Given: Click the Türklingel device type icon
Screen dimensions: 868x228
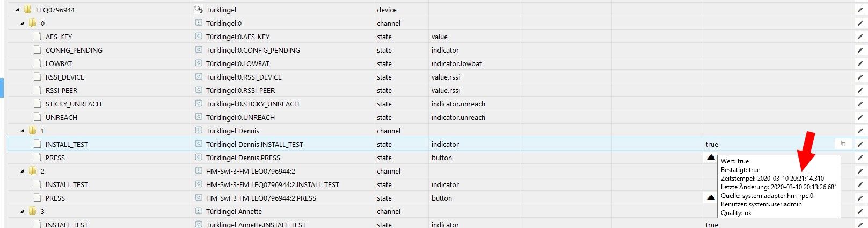Looking at the screenshot, I should [199, 10].
